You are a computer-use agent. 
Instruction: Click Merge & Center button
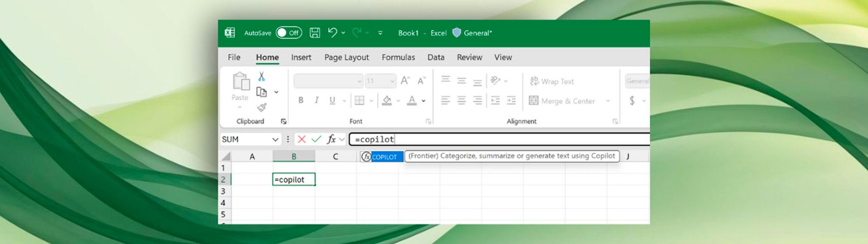(562, 101)
